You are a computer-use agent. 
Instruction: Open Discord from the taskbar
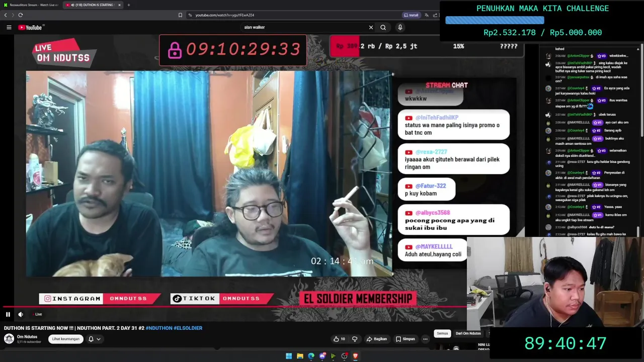pos(322,356)
